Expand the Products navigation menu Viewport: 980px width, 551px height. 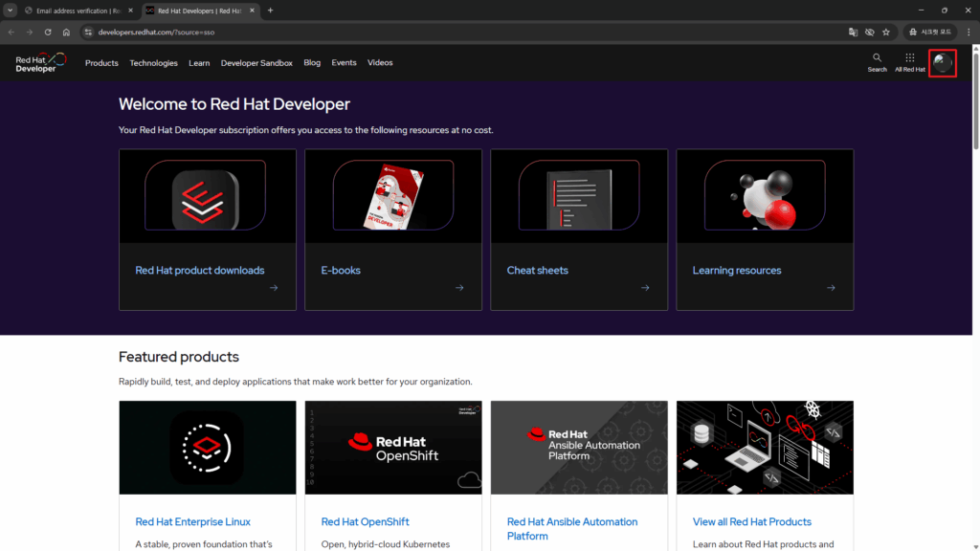pyautogui.click(x=101, y=63)
